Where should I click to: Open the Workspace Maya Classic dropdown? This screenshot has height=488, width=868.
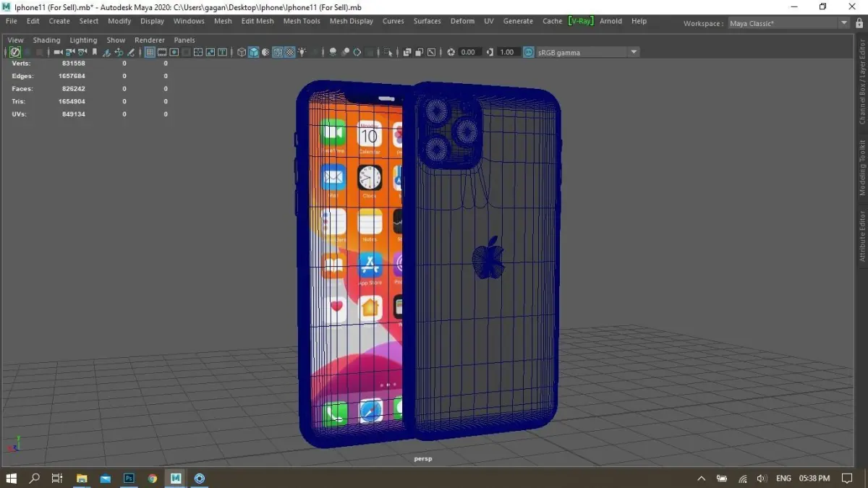pyautogui.click(x=788, y=23)
